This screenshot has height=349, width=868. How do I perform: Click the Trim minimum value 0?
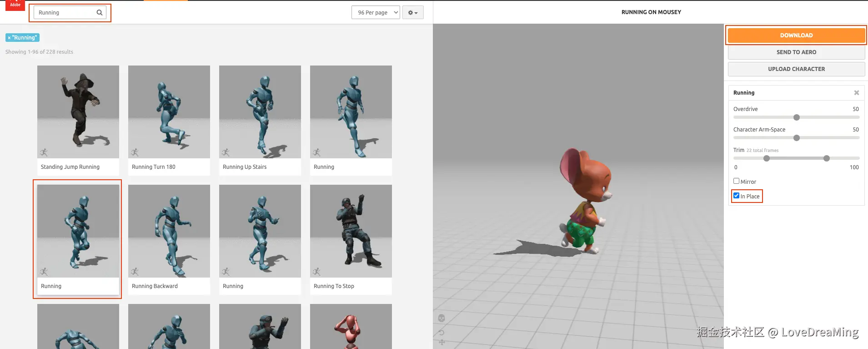[736, 167]
